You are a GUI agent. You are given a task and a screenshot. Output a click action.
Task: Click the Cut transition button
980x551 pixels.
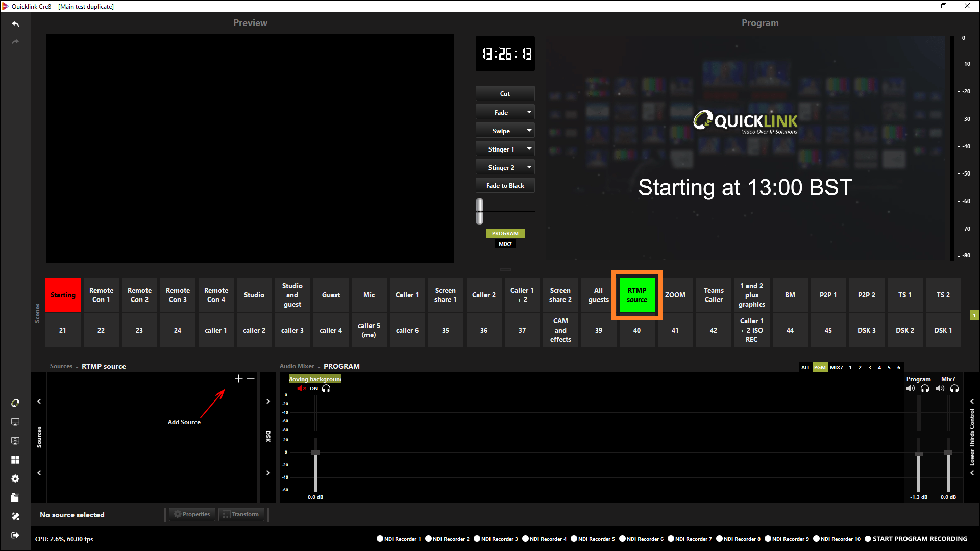[x=505, y=93]
